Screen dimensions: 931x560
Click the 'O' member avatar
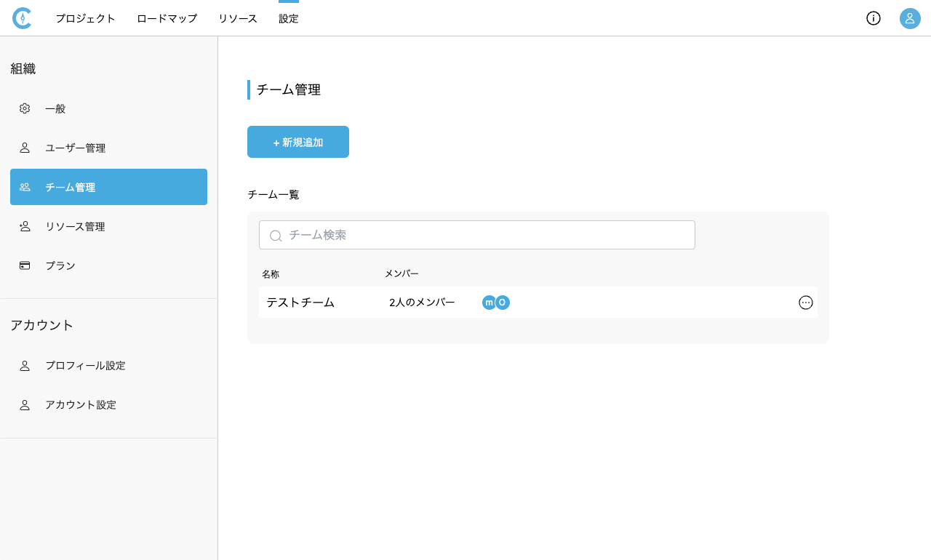coord(503,303)
